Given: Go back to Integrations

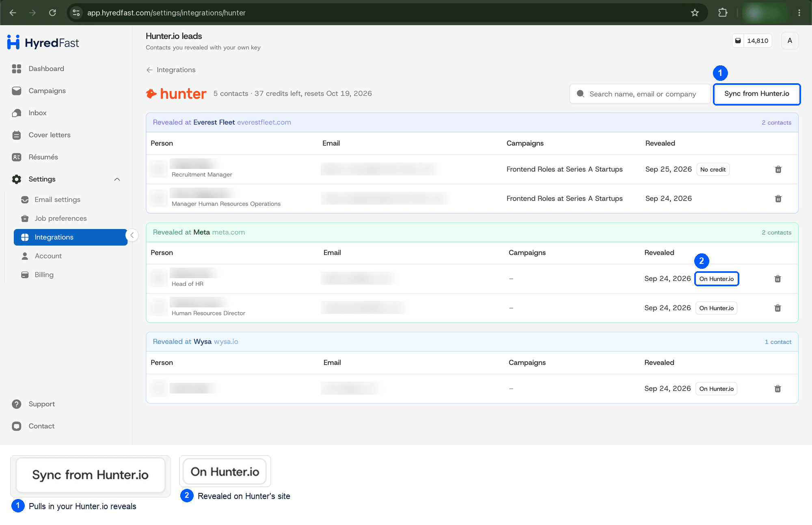Looking at the screenshot, I should (x=171, y=70).
